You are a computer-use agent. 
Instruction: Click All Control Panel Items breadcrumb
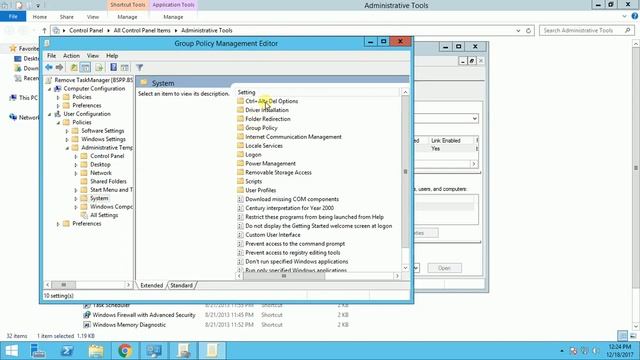point(142,30)
